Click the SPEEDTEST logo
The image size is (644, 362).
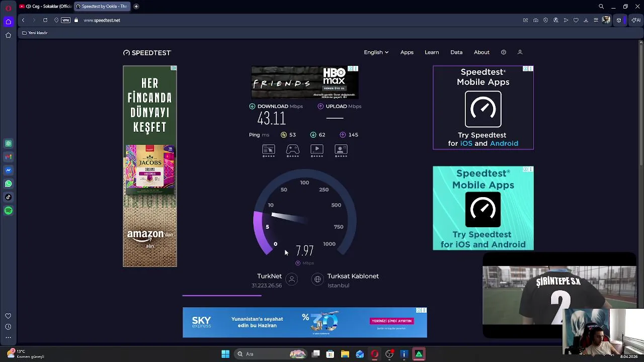[147, 52]
